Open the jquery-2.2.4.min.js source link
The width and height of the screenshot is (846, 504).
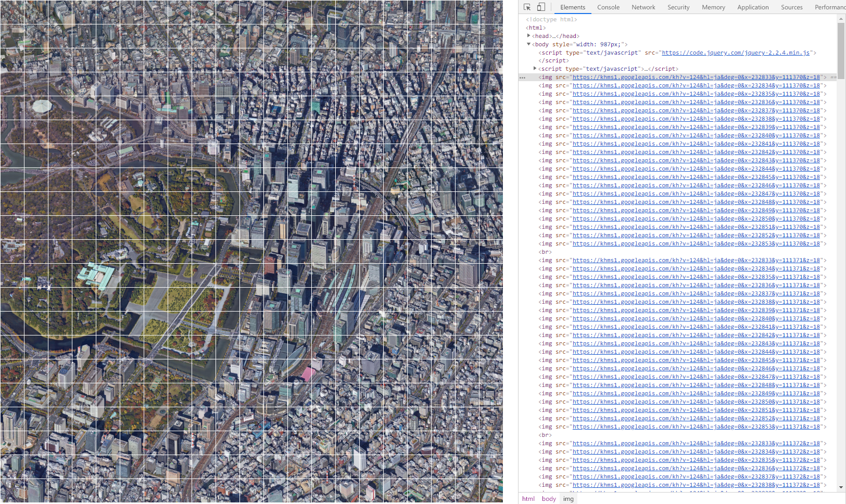[x=736, y=53]
